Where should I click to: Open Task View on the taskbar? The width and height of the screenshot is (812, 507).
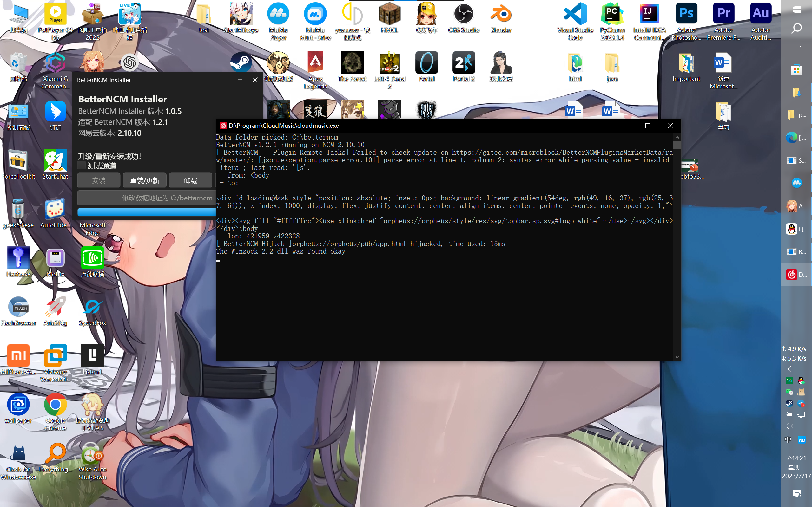tap(796, 47)
